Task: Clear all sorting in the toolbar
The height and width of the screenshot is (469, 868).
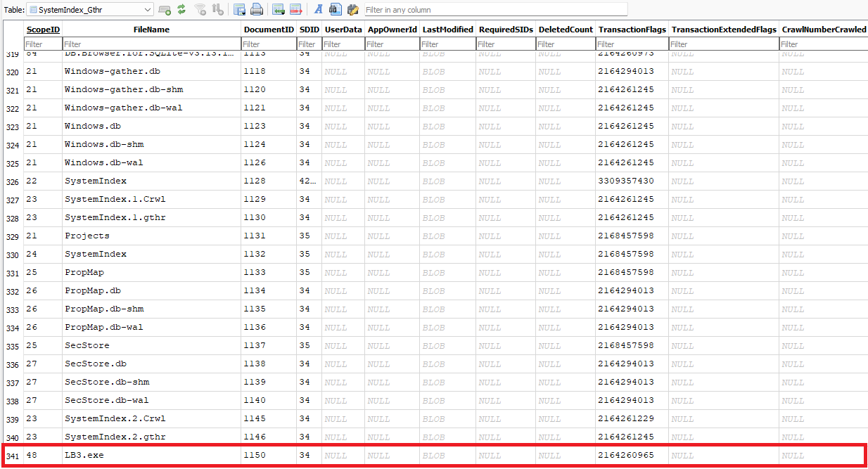Action: coord(218,10)
